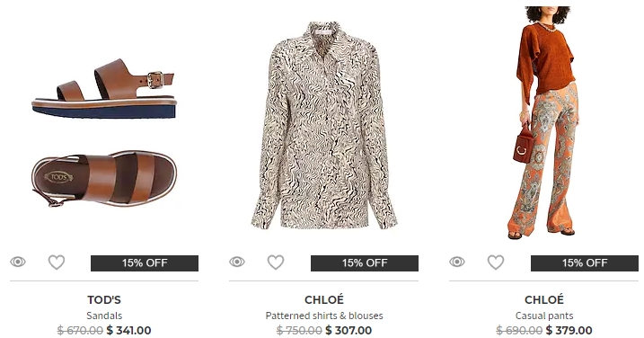Open the model wearing orange paisley pants image
Image resolution: width=644 pixels, height=338 pixels.
pyautogui.click(x=544, y=122)
